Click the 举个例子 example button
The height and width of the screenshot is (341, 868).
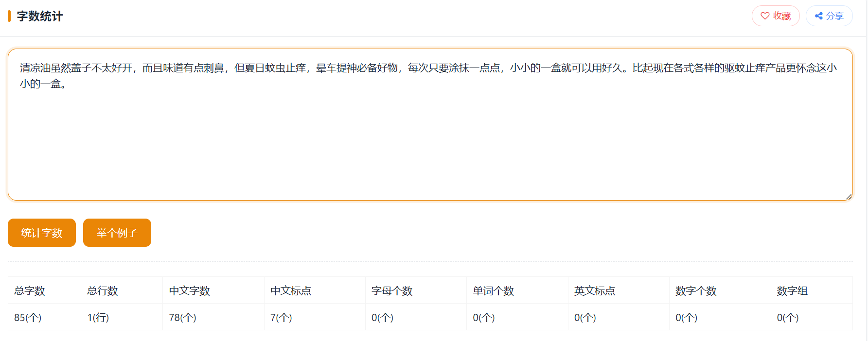[117, 233]
